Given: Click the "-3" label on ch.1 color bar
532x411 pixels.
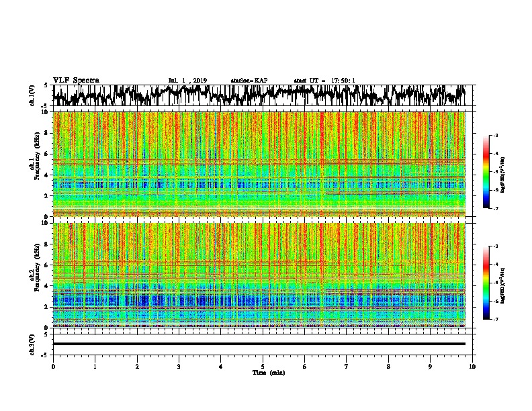Looking at the screenshot, I should point(496,136).
